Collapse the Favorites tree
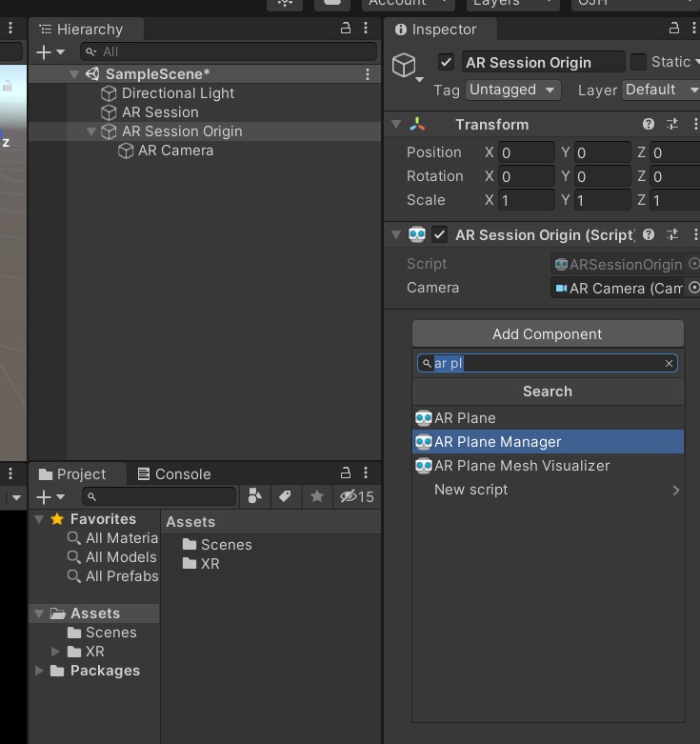This screenshot has width=700, height=744. [39, 519]
